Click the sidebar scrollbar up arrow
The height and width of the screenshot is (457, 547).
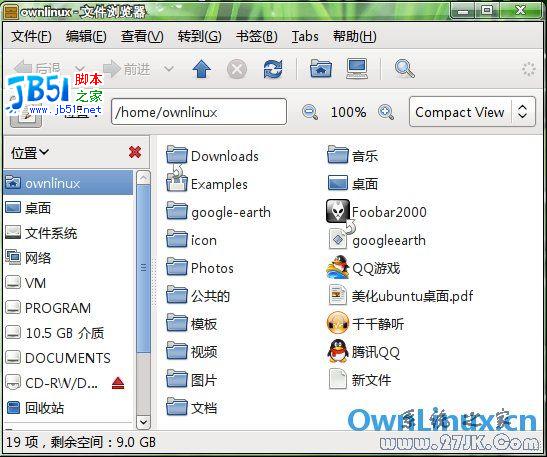[143, 178]
